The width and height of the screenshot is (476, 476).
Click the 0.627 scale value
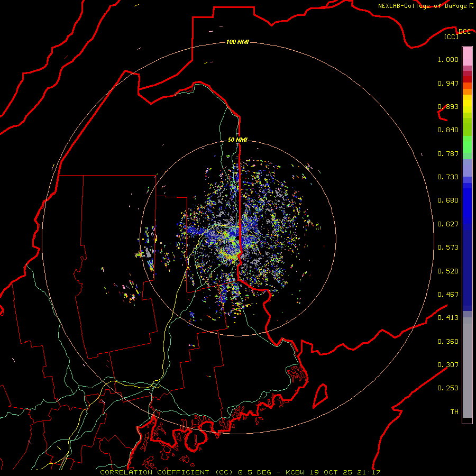pyautogui.click(x=448, y=224)
